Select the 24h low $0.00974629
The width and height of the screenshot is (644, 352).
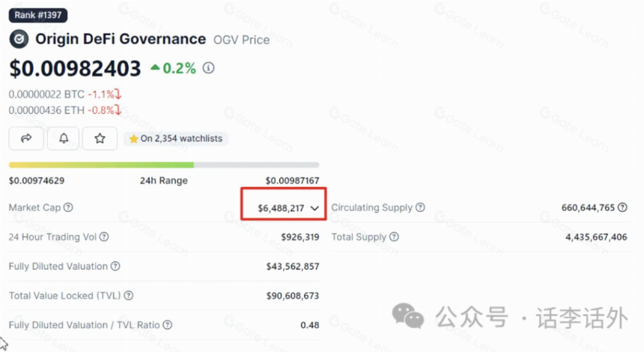(37, 180)
